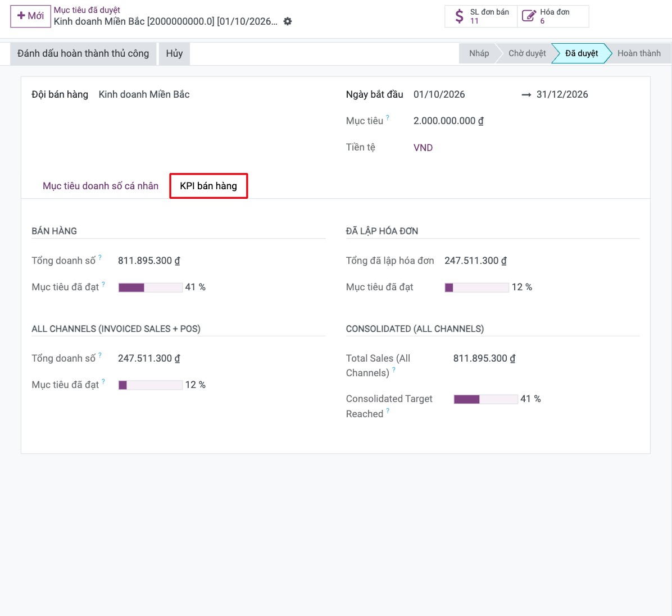The height and width of the screenshot is (616, 672).
Task: Click the dollar icon for SL đơn bán
Action: (459, 16)
